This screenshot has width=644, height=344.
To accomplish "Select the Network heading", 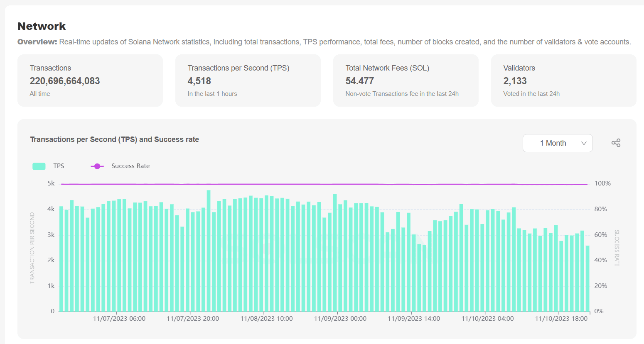I will (x=41, y=26).
